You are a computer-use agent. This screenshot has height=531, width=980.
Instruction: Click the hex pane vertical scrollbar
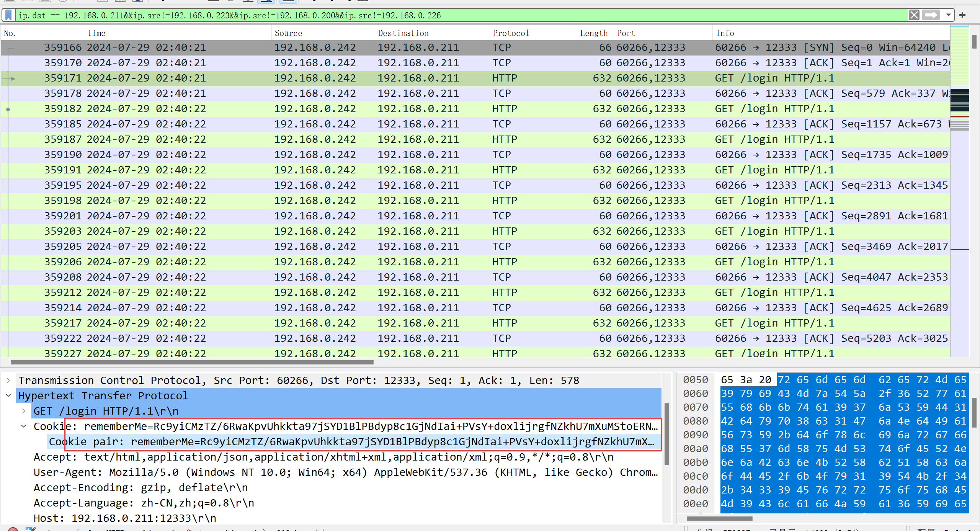click(974, 413)
